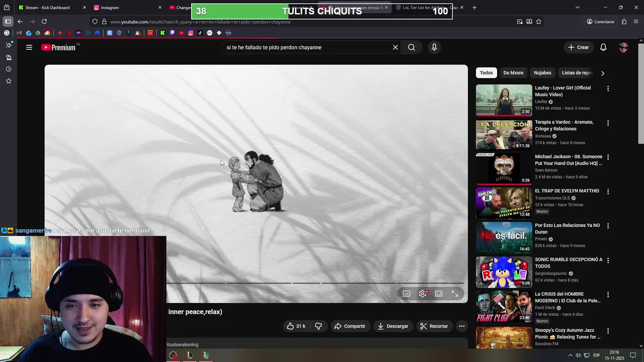Click the Conectarse sign-in button
This screenshot has height=362, width=644.
[600, 22]
